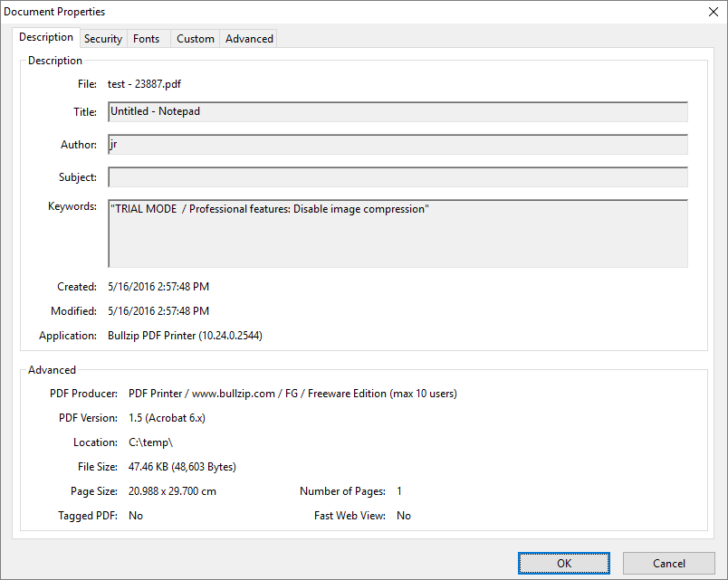728x580 pixels.
Task: Click the Advanced group heading
Action: point(52,370)
